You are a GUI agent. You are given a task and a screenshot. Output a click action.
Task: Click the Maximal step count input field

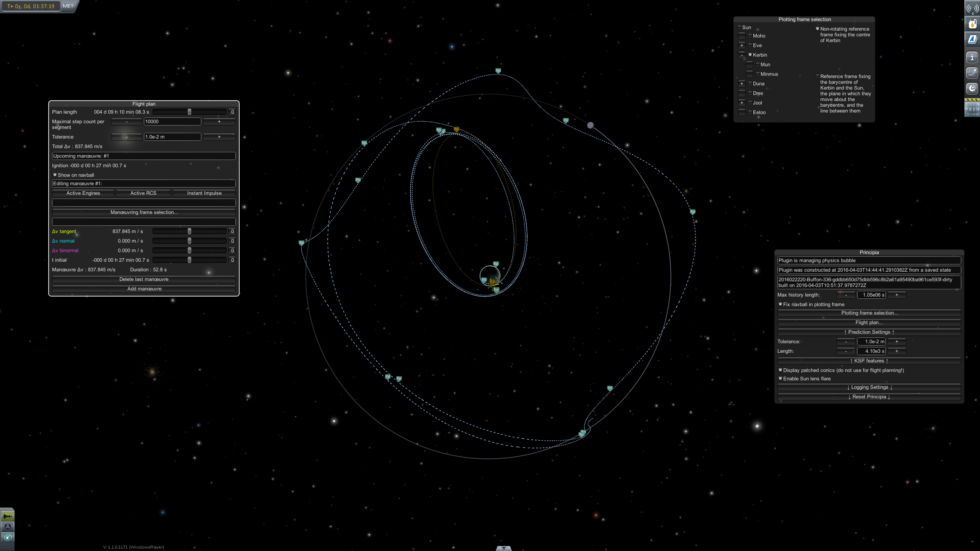tap(172, 122)
